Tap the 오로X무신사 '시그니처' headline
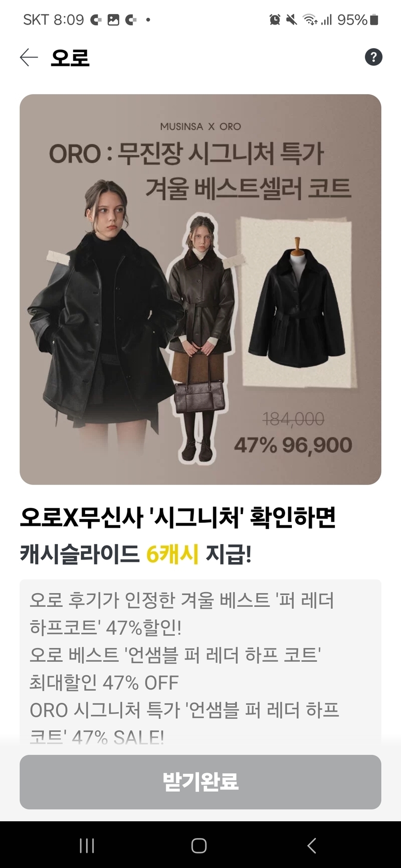Image resolution: width=401 pixels, height=868 pixels. click(x=178, y=518)
